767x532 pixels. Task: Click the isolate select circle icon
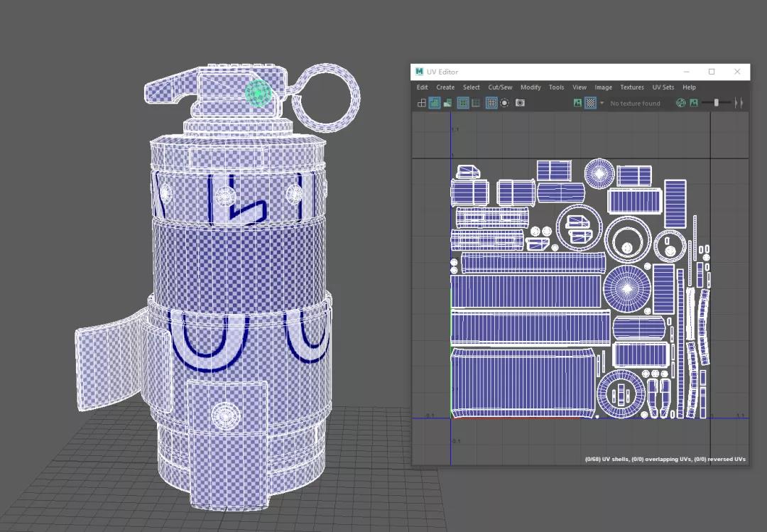pyautogui.click(x=504, y=103)
